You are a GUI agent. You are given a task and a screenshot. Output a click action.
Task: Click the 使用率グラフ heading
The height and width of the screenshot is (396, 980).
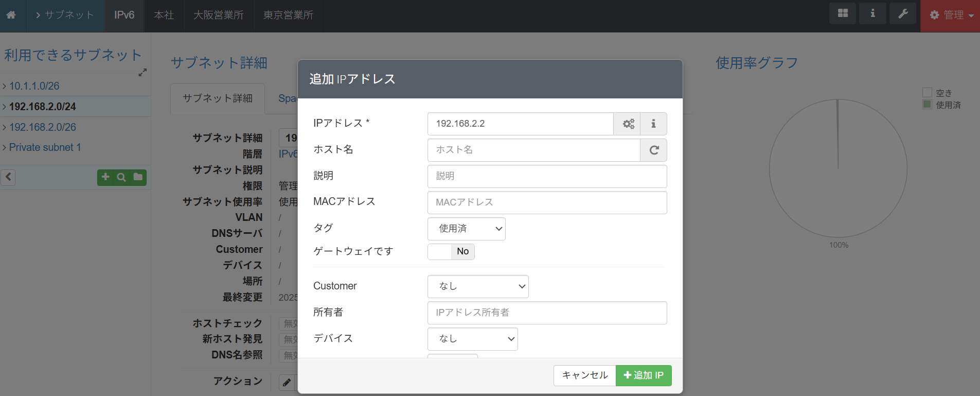pyautogui.click(x=757, y=63)
